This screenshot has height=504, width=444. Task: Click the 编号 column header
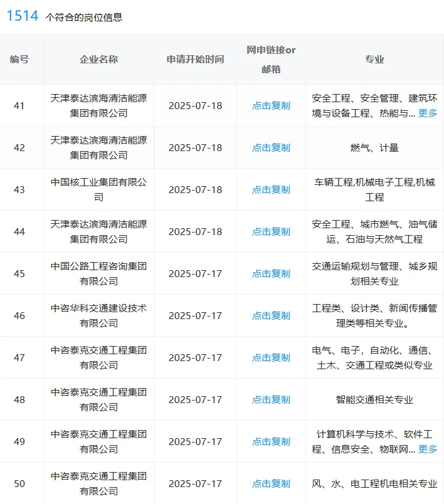click(19, 60)
